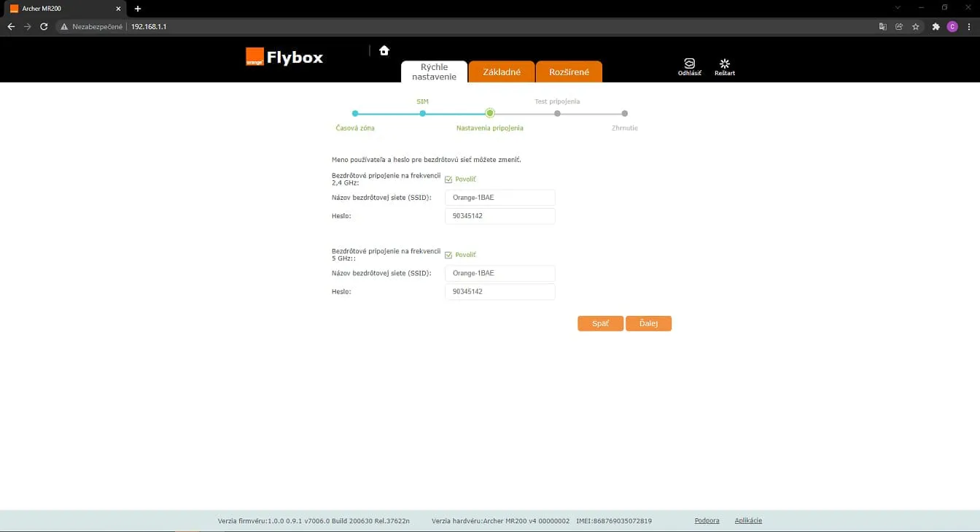Open the browser extensions puzzle icon
This screenshot has height=532, width=980.
(x=936, y=26)
